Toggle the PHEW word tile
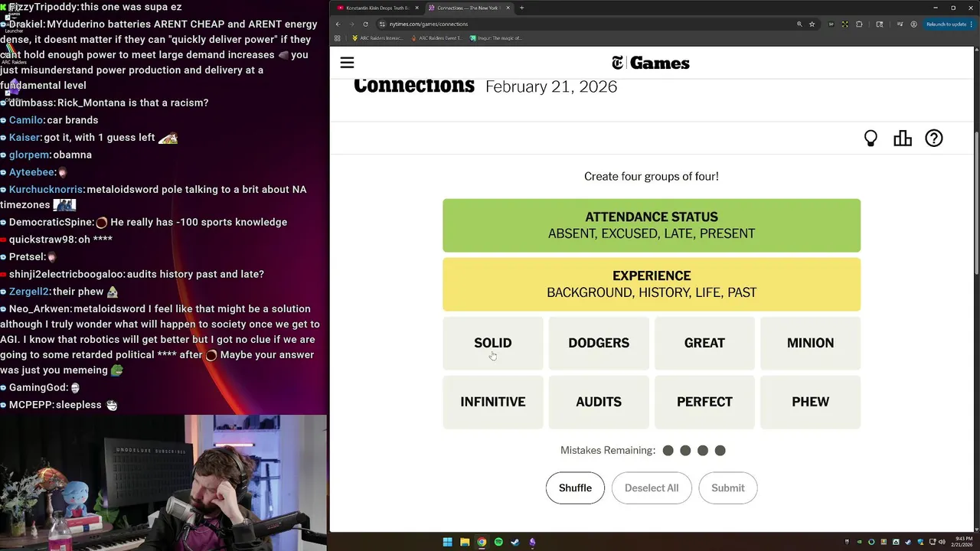 click(x=810, y=402)
